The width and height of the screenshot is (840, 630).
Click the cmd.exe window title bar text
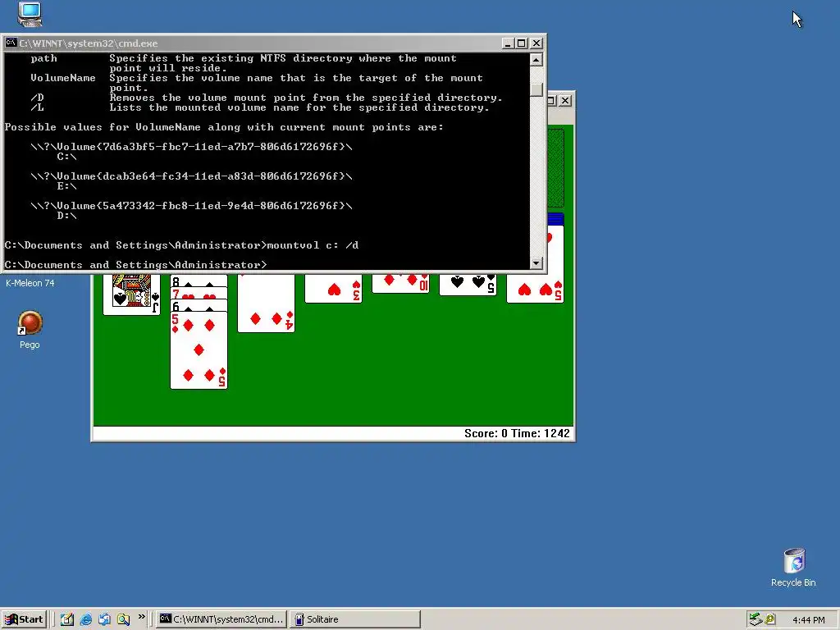[x=89, y=43]
